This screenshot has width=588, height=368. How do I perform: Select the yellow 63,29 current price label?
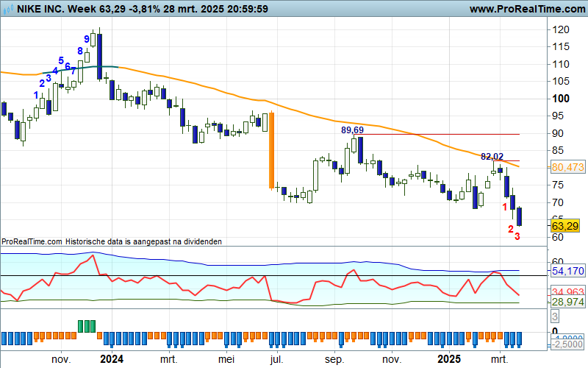(567, 225)
